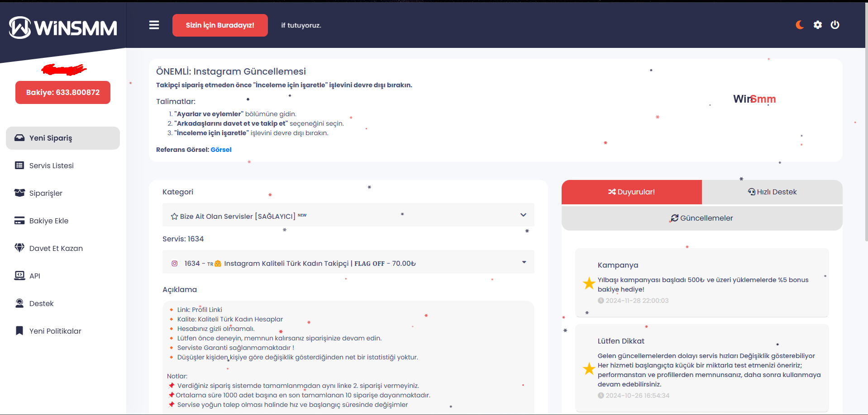Click the 'Kampanya' card title
This screenshot has width=868, height=415.
pos(618,265)
